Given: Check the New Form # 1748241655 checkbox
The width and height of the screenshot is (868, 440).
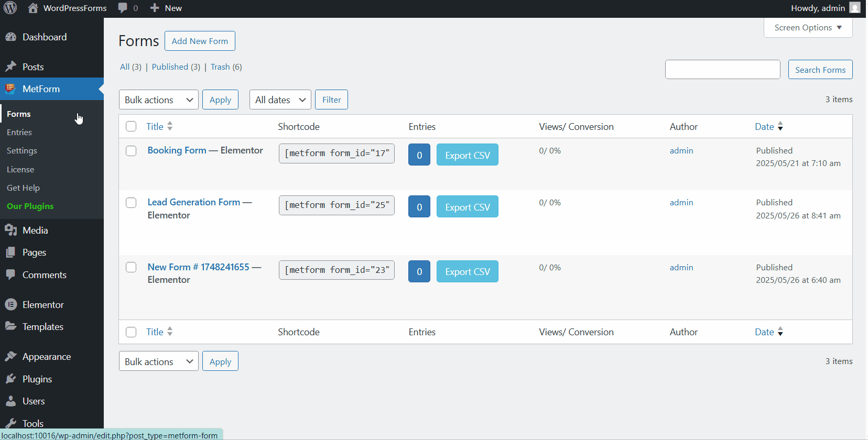Looking at the screenshot, I should 131,267.
